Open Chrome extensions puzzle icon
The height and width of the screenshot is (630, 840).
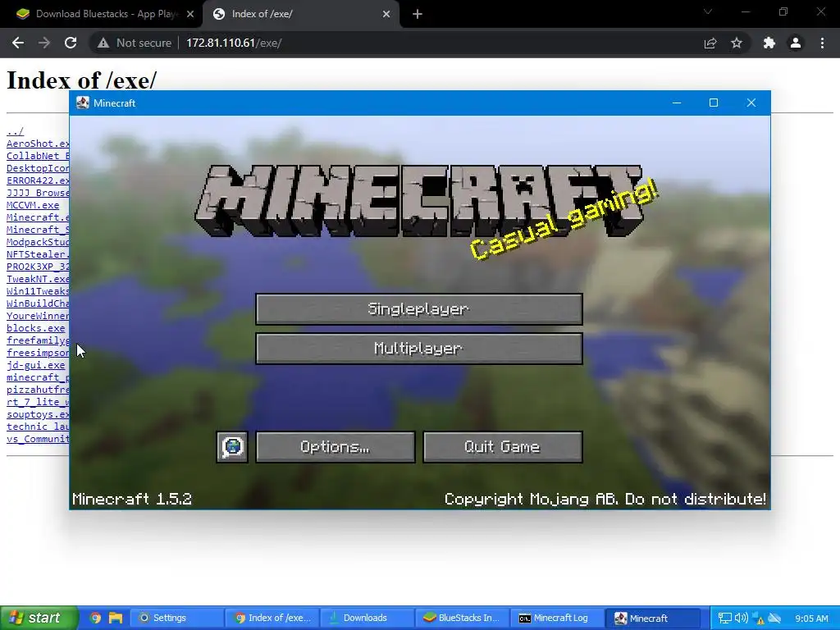[x=769, y=43]
